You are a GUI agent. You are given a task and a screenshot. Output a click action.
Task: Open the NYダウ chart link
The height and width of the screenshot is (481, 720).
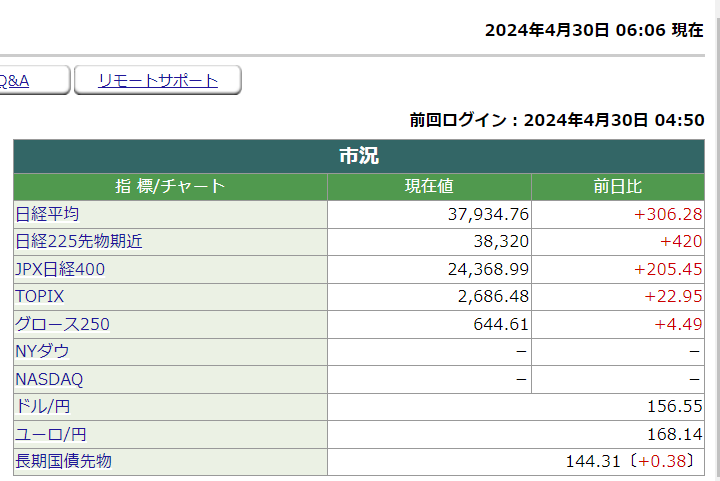[x=42, y=352]
